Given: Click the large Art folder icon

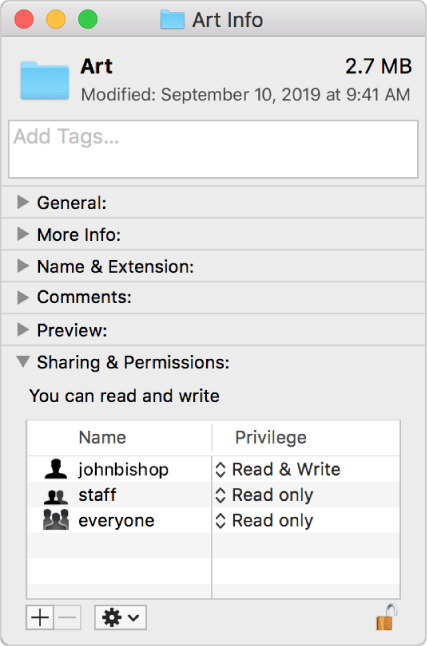Looking at the screenshot, I should click(x=45, y=80).
